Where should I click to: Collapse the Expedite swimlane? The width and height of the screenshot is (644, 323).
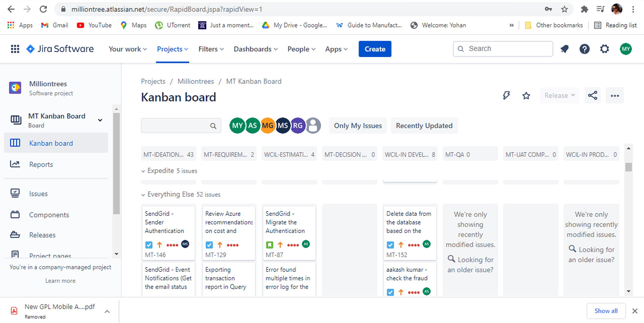pos(143,171)
